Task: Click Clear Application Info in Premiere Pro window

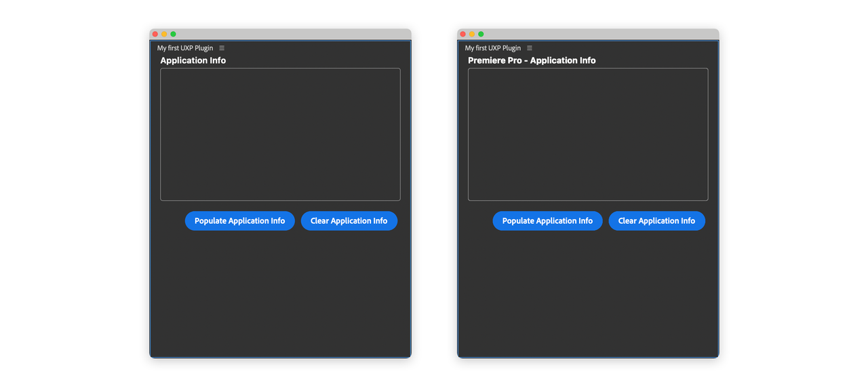Action: tap(657, 220)
